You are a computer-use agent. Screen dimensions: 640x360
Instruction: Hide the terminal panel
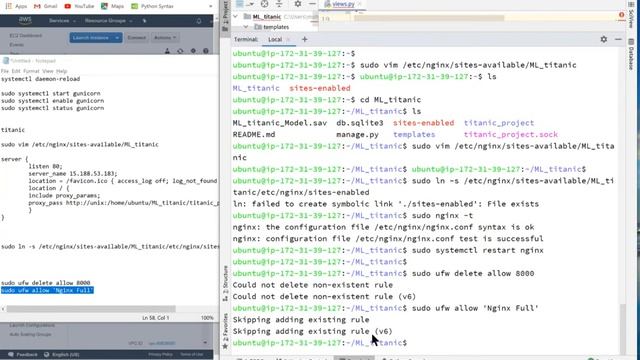coord(618,39)
